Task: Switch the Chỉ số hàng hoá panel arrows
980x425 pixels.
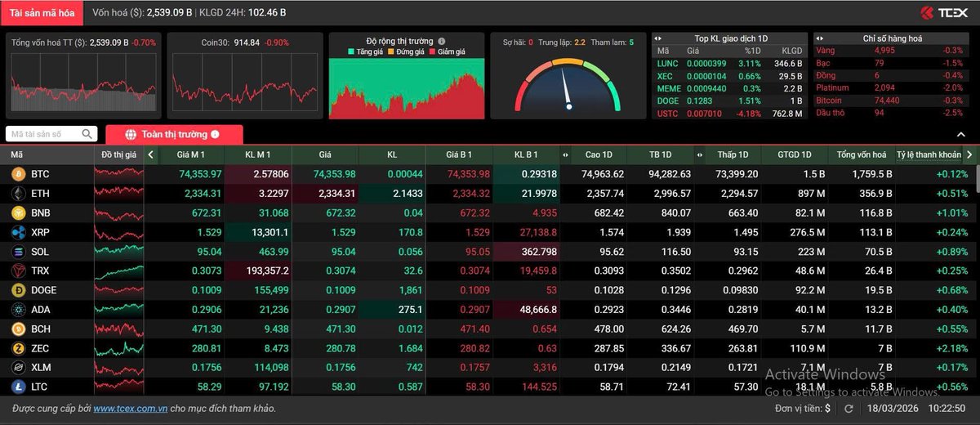Action: coord(820,38)
